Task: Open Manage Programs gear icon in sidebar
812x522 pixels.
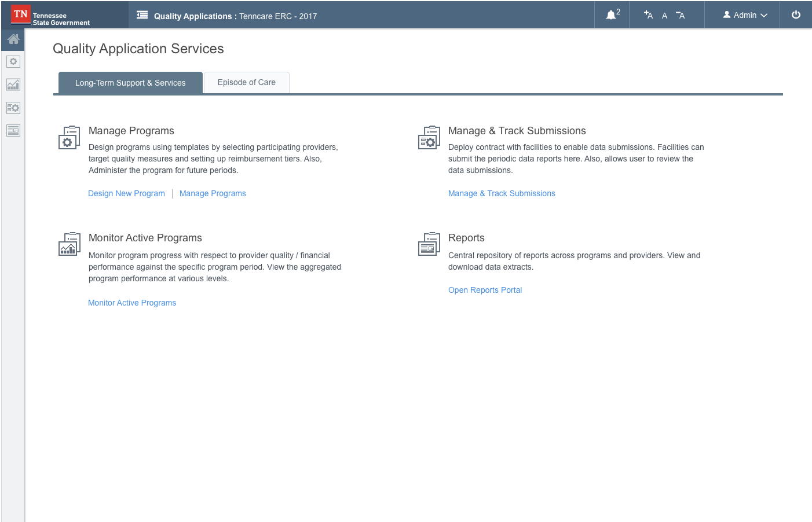Action: tap(13, 61)
